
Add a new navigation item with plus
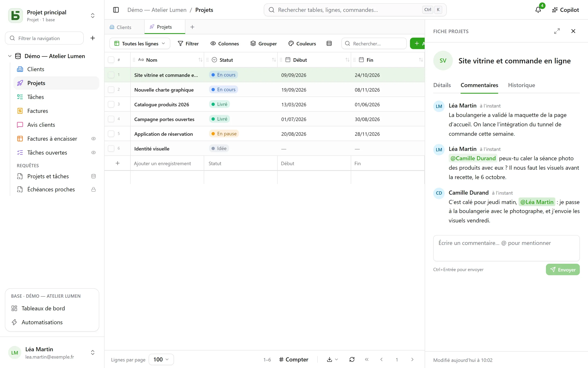tap(92, 38)
